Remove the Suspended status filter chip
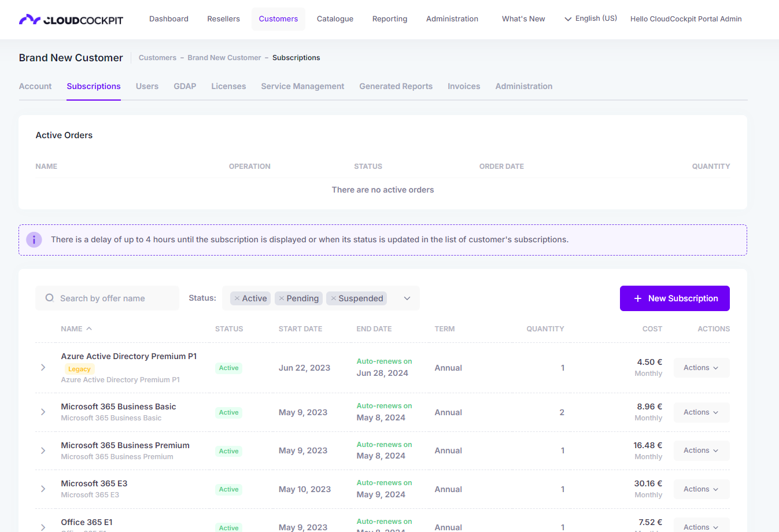The width and height of the screenshot is (779, 532). coord(334,298)
